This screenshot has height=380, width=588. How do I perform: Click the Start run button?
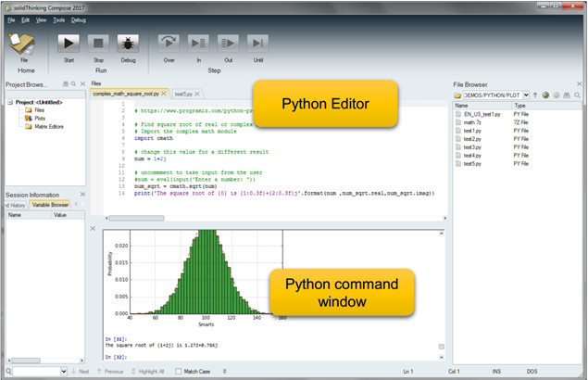(69, 43)
